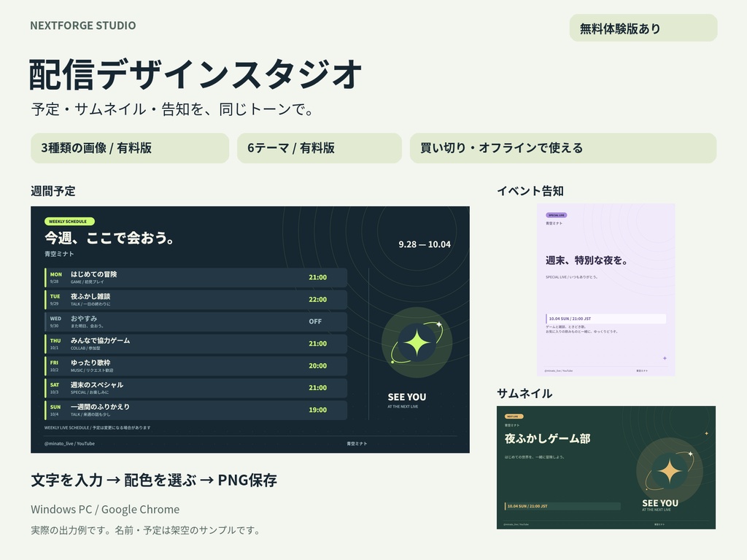Click the small purple sparkle in event notice

[x=665, y=358]
